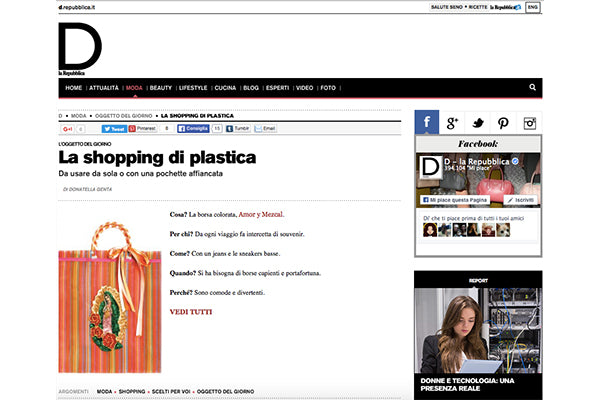
Task: Click the Facebook share count 15
Action: (217, 129)
